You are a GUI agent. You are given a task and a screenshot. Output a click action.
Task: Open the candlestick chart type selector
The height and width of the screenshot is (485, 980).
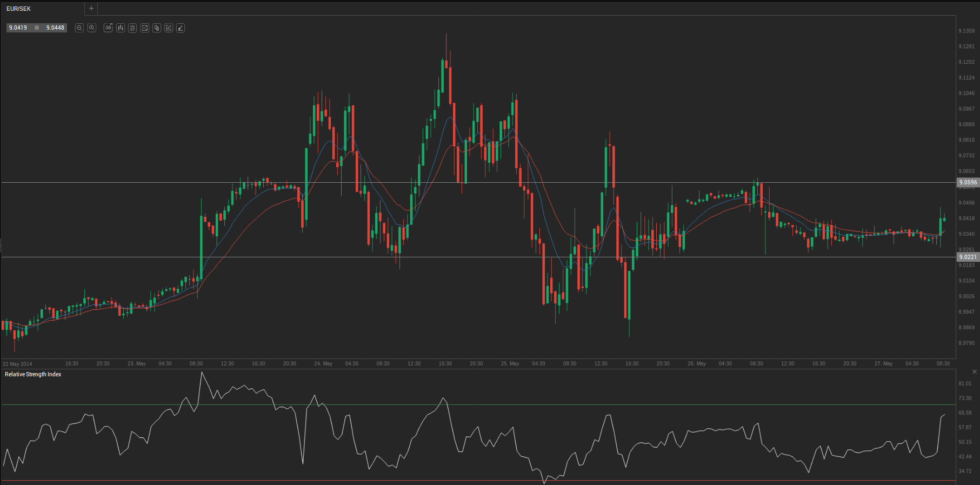pyautogui.click(x=120, y=28)
